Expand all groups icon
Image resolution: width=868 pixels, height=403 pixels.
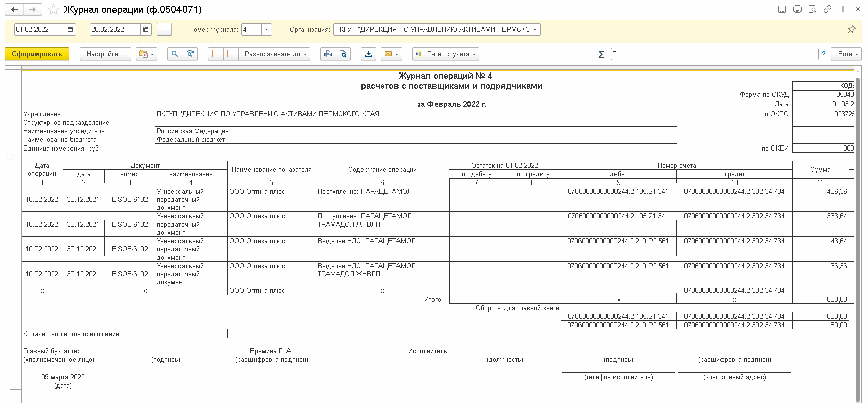click(x=231, y=54)
